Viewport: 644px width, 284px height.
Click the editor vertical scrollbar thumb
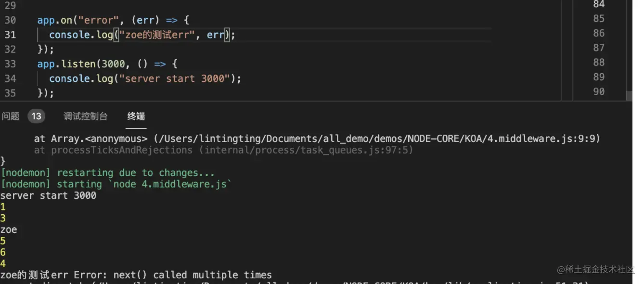coord(629,95)
